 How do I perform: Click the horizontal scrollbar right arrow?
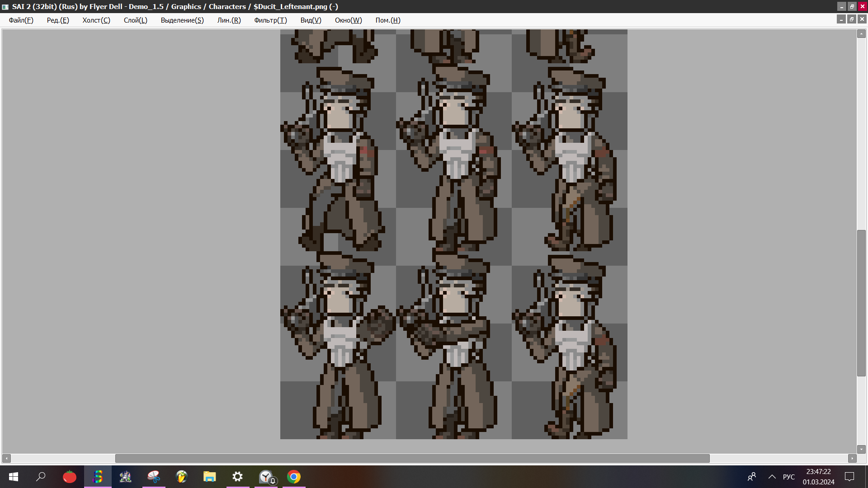pos(852,458)
